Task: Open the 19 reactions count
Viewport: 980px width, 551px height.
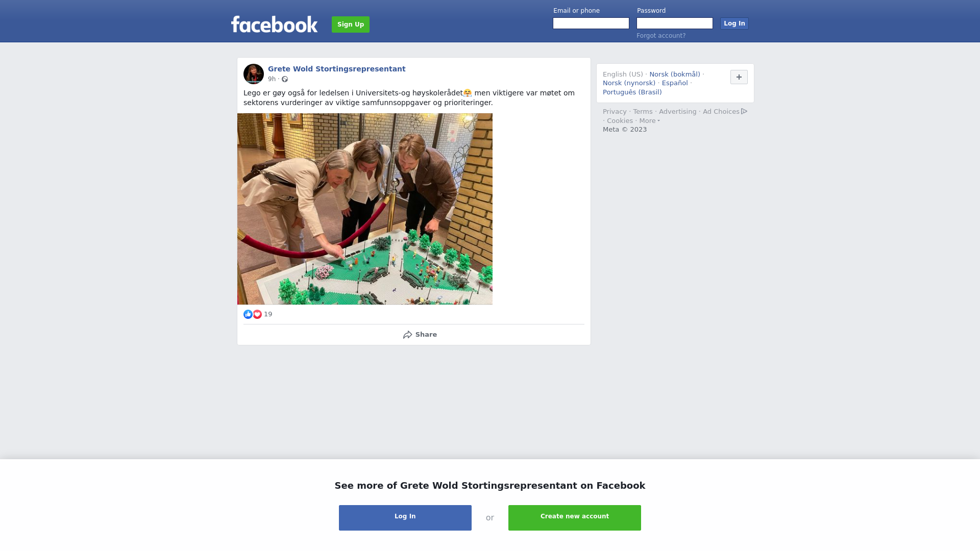Action: 268,314
